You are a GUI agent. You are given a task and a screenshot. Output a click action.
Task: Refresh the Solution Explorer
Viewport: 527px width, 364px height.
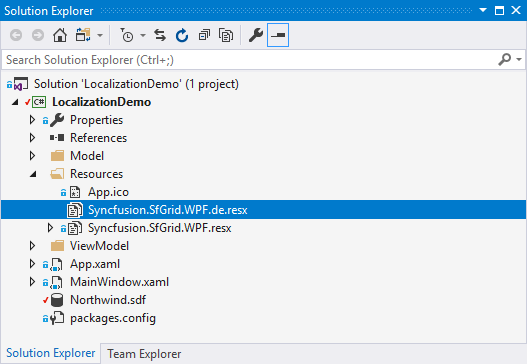coord(182,35)
